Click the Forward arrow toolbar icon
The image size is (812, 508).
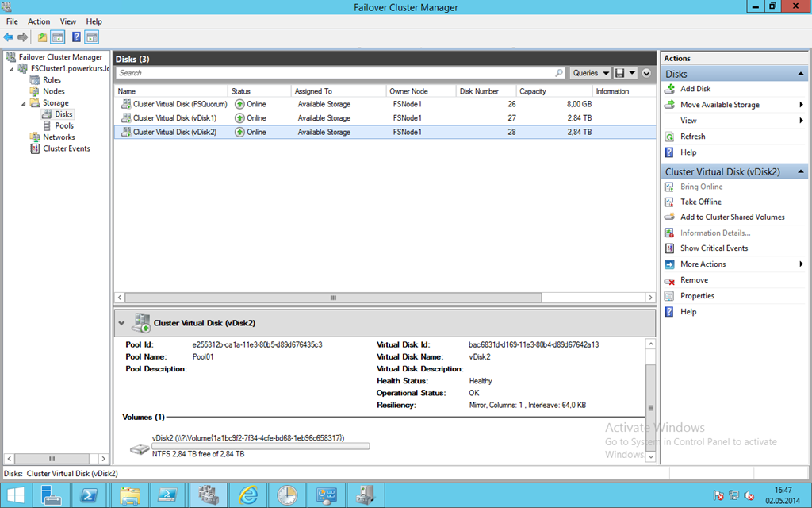(22, 37)
